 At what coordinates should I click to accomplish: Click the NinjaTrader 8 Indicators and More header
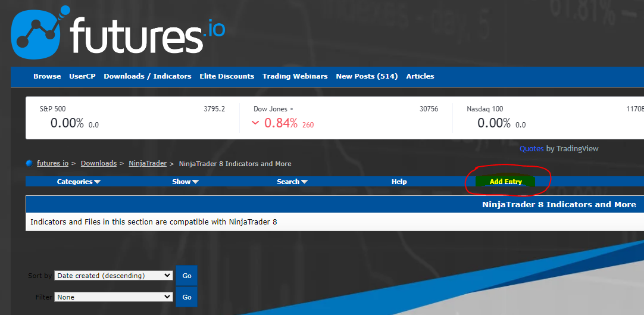coord(559,204)
